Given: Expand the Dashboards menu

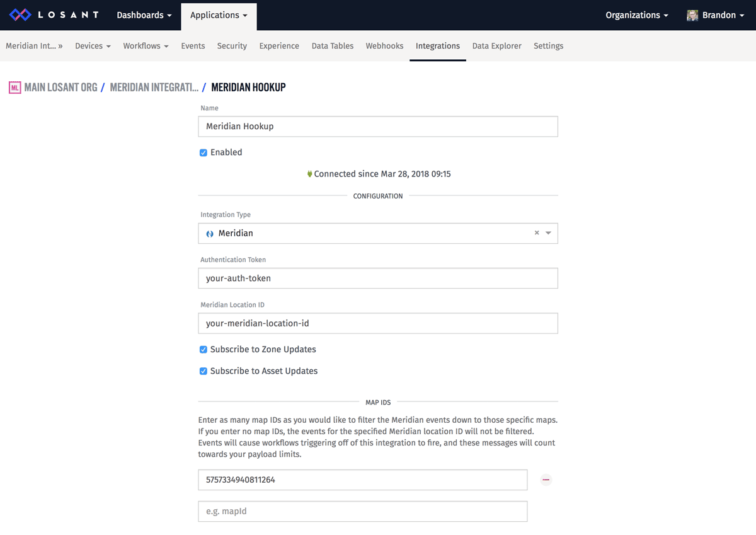Looking at the screenshot, I should 144,15.
